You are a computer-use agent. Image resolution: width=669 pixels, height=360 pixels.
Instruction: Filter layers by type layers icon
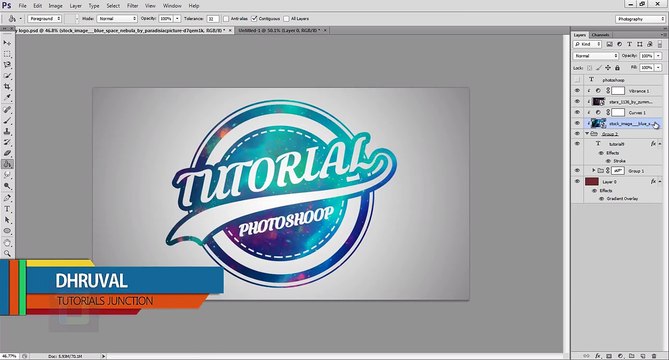coord(629,44)
